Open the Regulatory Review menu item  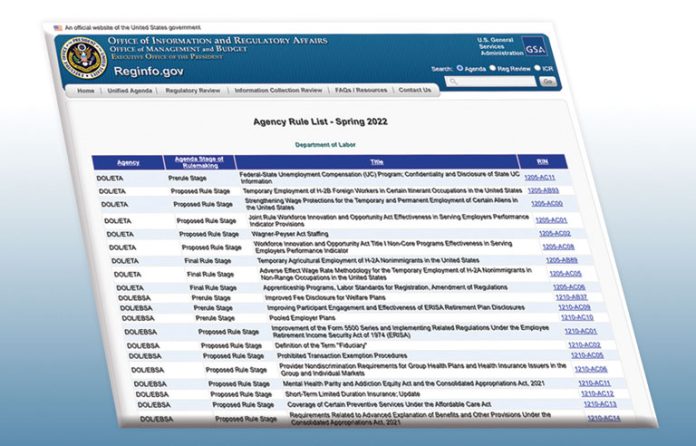(193, 91)
